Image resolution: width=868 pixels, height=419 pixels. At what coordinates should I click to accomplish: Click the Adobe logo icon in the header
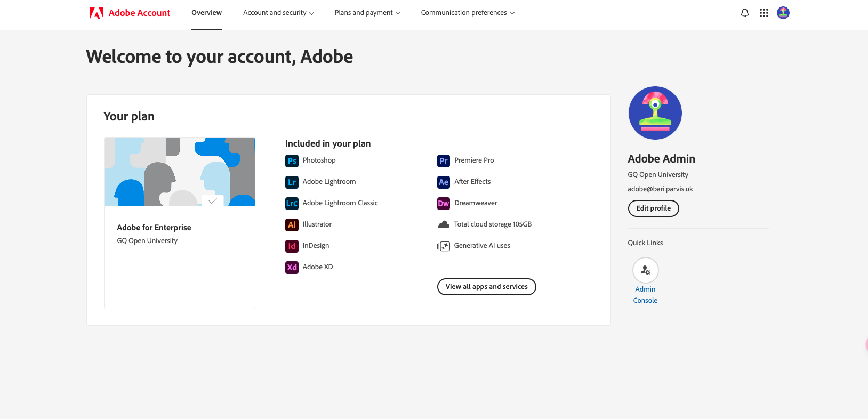(97, 13)
